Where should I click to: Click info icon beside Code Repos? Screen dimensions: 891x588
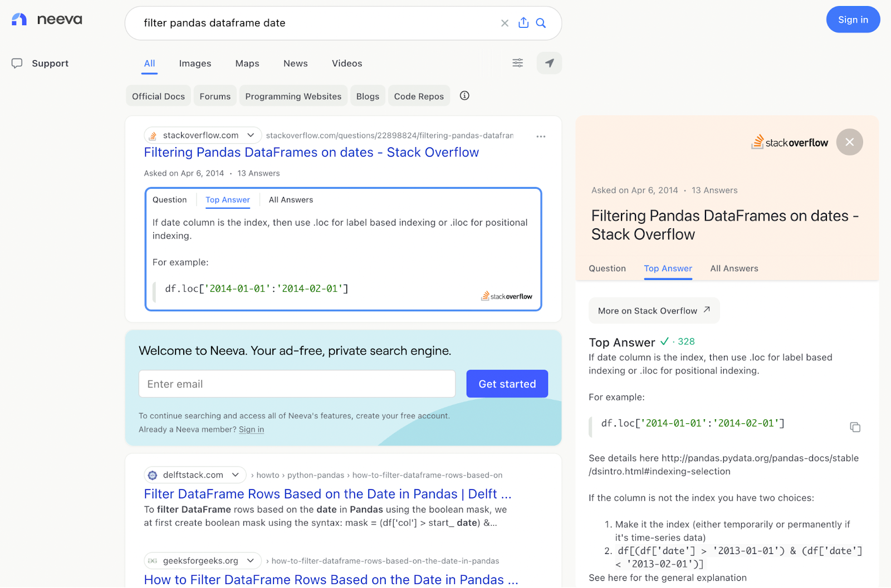(x=464, y=96)
